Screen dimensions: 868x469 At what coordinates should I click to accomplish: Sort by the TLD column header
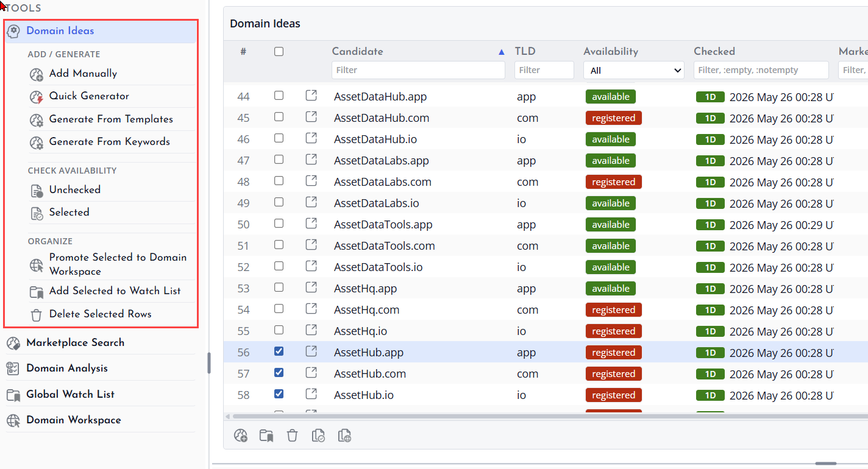coord(525,52)
